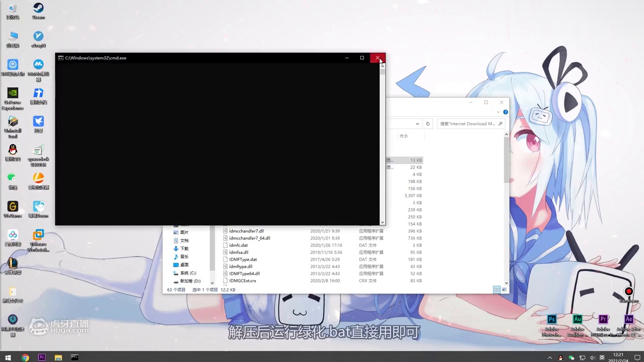The height and width of the screenshot is (362, 644).
Task: Open the VMware Workstation shortcut
Action: [x=39, y=240]
